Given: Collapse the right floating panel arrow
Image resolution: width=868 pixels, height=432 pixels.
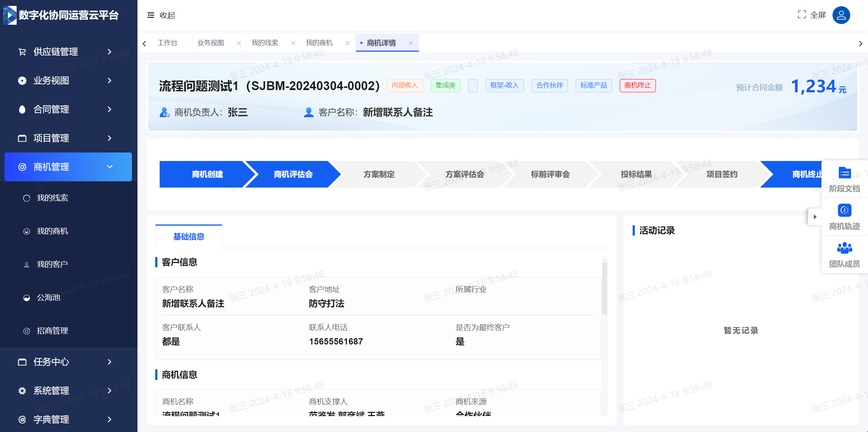Looking at the screenshot, I should 815,217.
